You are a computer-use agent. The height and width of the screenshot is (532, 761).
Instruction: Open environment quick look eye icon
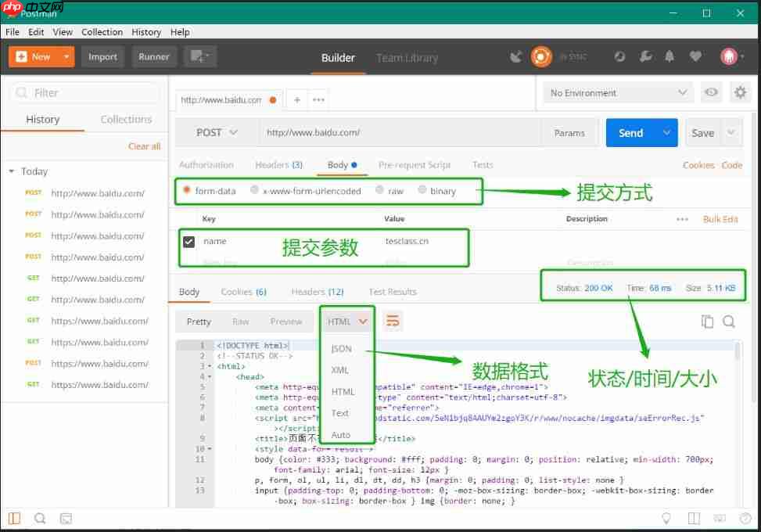[711, 92]
